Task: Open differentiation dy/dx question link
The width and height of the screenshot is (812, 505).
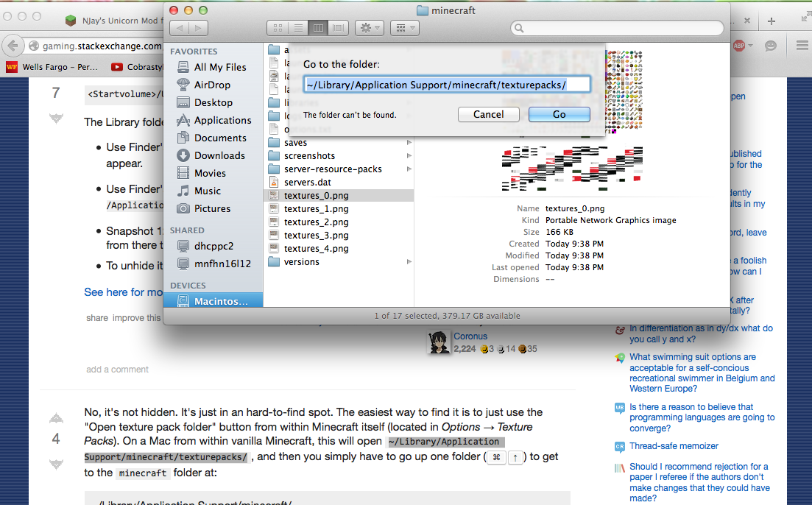Action: point(701,334)
